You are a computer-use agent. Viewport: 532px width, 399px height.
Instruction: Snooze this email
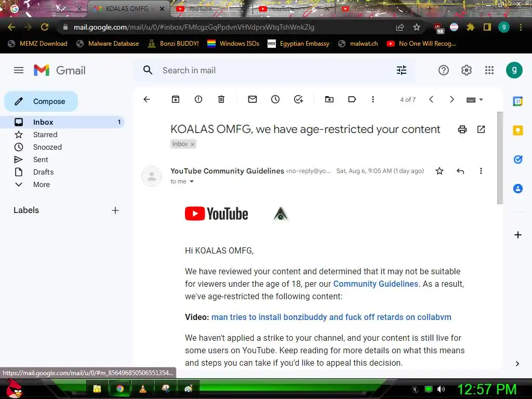click(275, 99)
